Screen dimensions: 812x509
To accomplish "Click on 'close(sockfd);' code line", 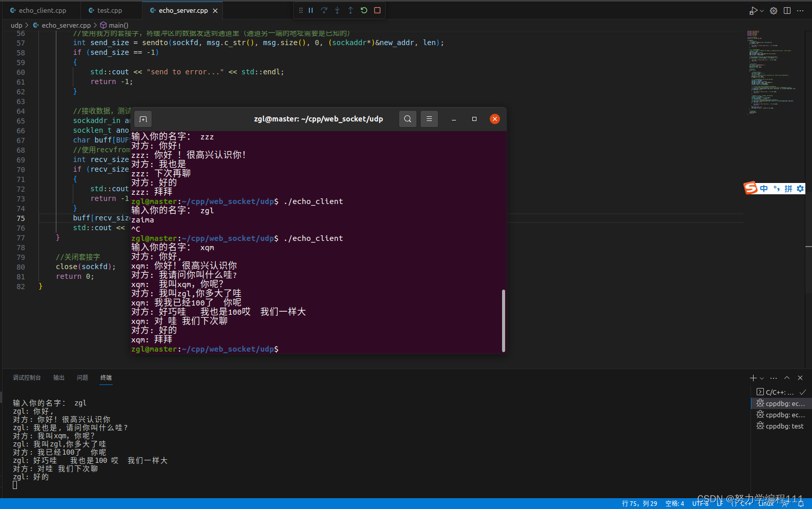I will [86, 267].
